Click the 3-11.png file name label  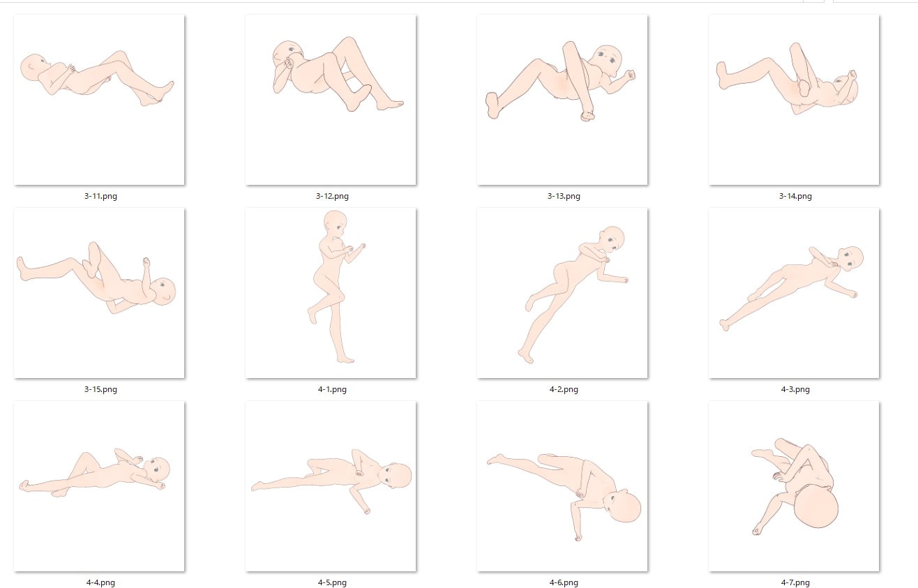coord(100,196)
